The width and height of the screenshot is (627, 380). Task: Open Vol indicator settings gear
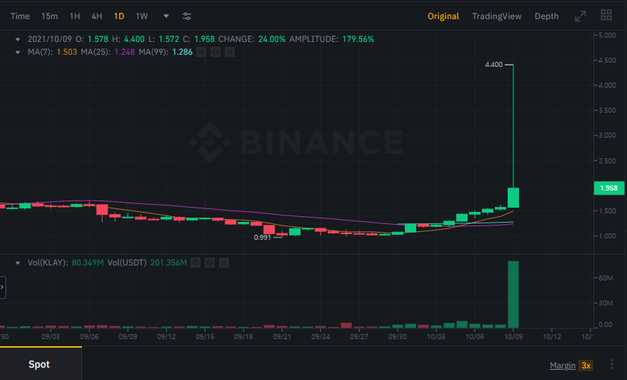210,263
